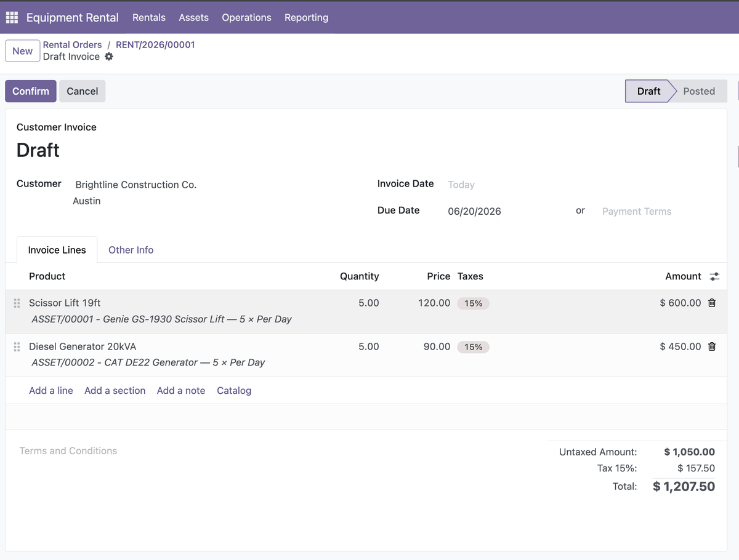Click the Taxes column header

470,276
